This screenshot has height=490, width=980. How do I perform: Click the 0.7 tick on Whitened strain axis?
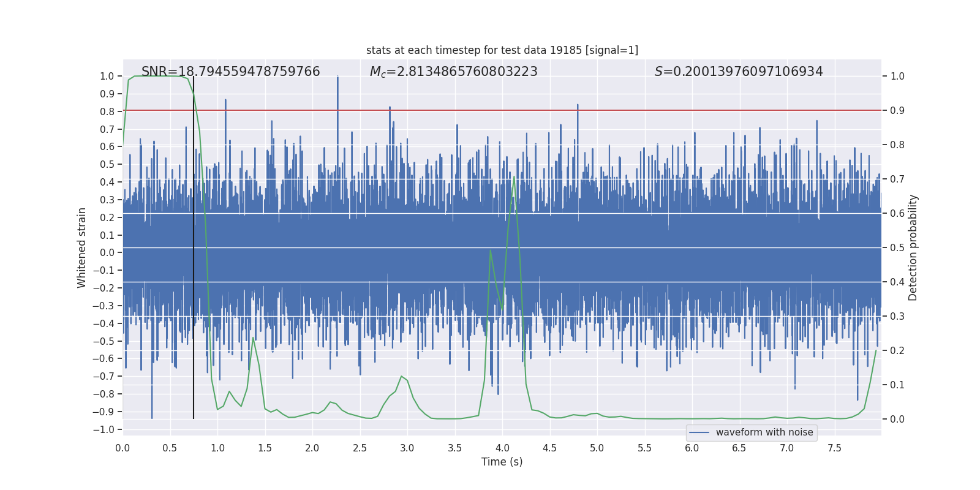click(x=107, y=129)
